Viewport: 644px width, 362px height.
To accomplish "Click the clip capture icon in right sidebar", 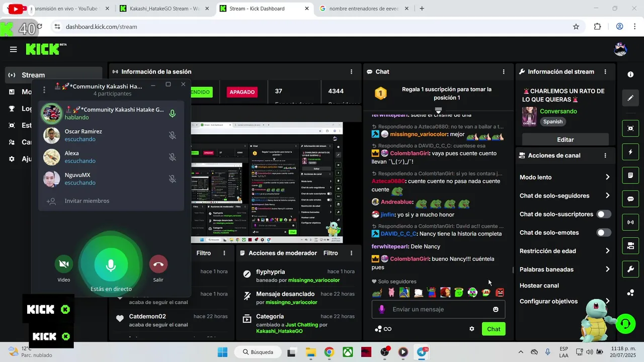I will (630, 128).
